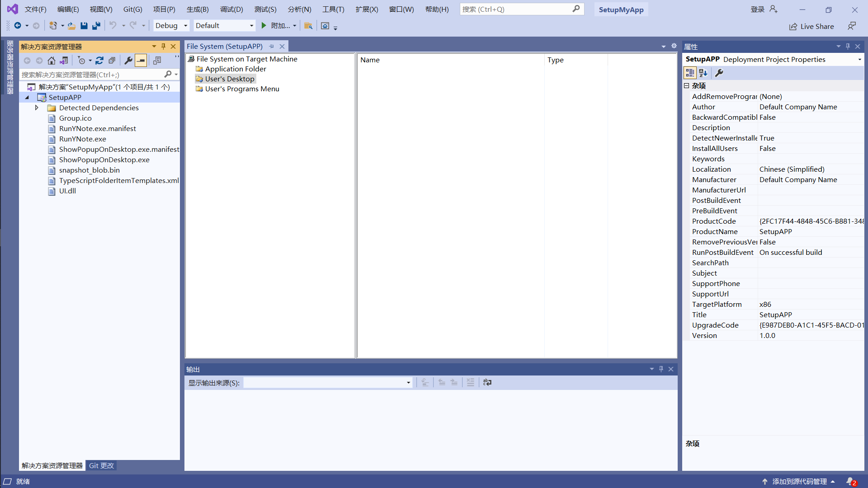Image resolution: width=868 pixels, height=488 pixels.
Task: Switch Properties panel to alphabetical sort
Action: pos(703,73)
